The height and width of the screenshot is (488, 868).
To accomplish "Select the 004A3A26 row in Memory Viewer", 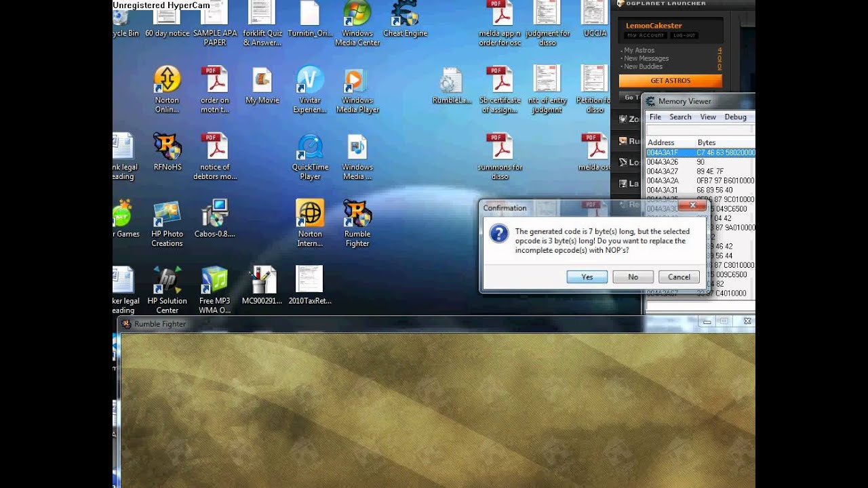I will (700, 162).
